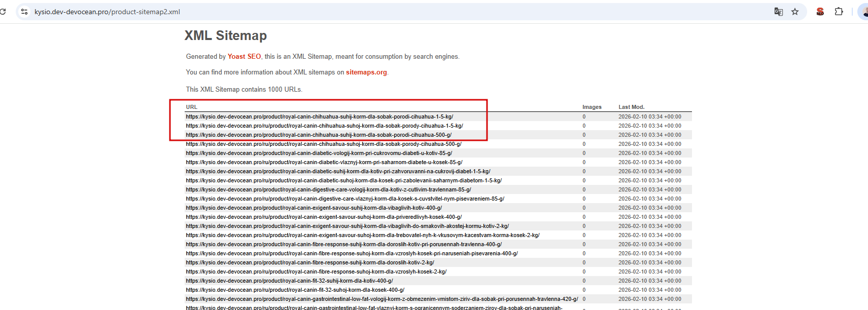This screenshot has width=868, height=310.
Task: Open the /ru/ chihuahua-suhoj-korm 500-g URL
Action: pos(324,144)
